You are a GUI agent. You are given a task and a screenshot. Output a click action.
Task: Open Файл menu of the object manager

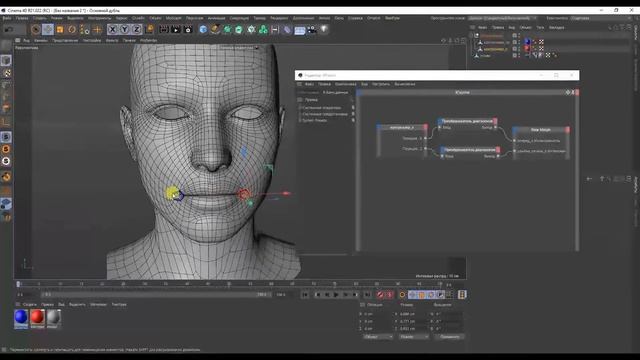coord(482,27)
